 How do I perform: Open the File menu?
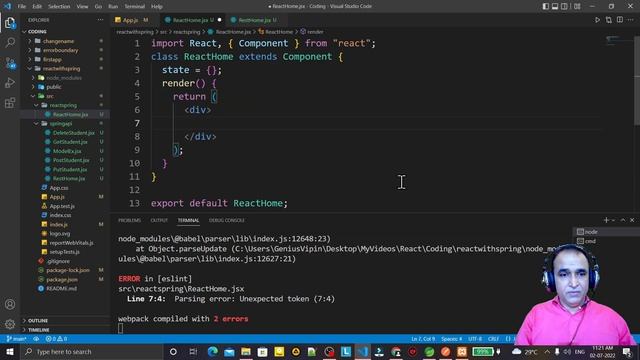[21, 6]
